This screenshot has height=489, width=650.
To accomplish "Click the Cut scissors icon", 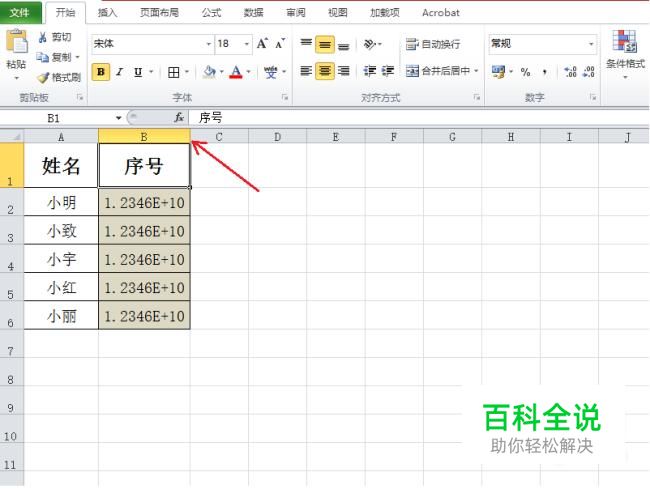I will tap(42, 37).
